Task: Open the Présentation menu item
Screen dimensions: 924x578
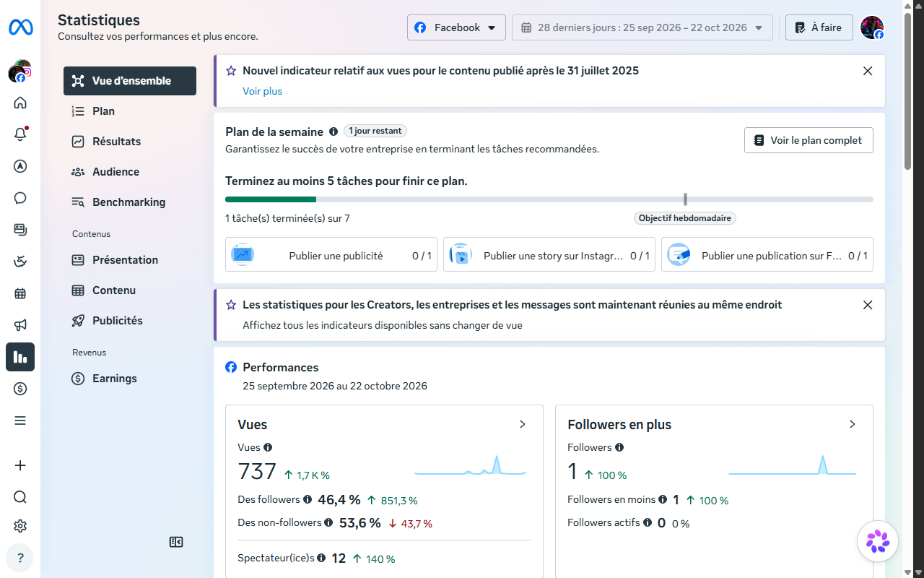Action: click(x=130, y=260)
